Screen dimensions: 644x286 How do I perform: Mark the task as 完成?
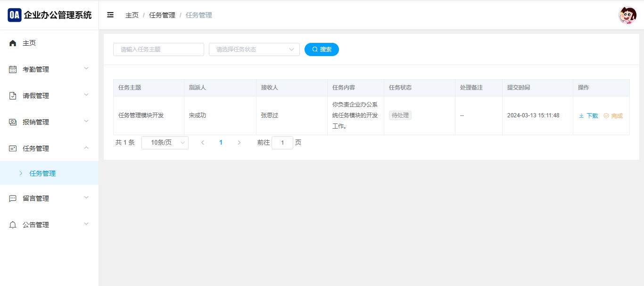tap(613, 116)
